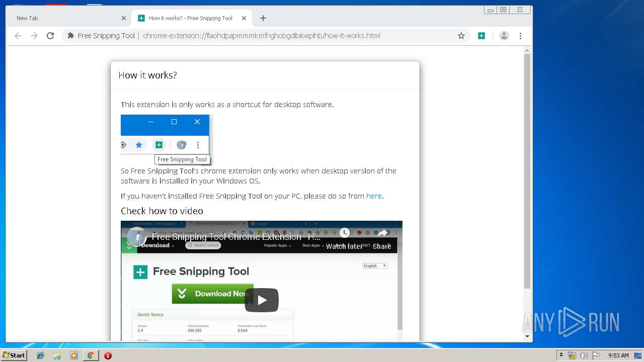Viewport: 644px width, 362px height.
Task: Select How it works? - Free Snipping Tool tab
Action: (x=191, y=18)
